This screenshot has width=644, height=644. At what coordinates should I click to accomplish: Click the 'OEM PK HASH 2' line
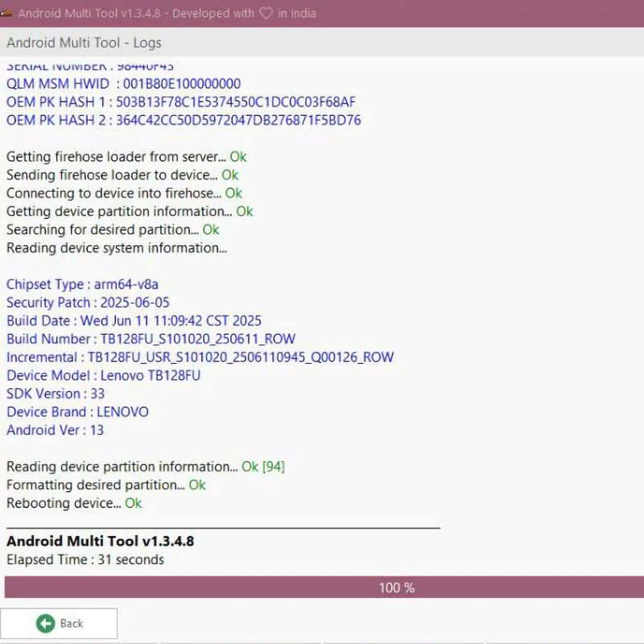pos(184,120)
